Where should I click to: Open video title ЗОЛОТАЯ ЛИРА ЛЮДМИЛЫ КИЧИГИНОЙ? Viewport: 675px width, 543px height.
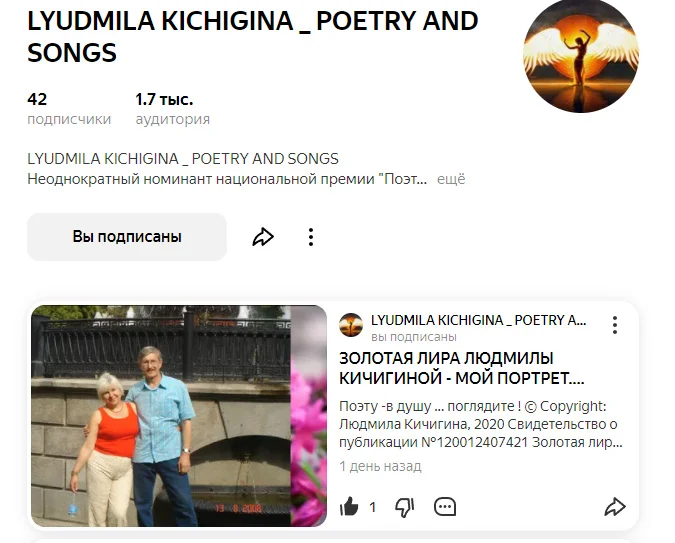point(461,368)
